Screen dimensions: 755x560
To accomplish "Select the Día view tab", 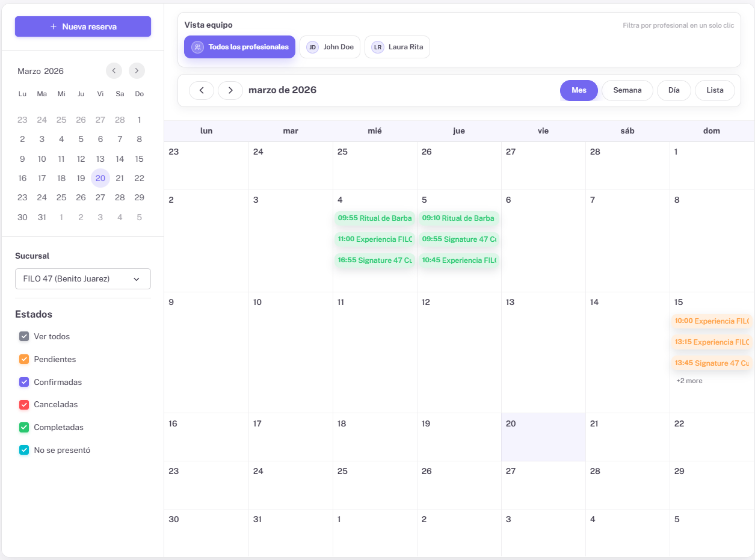I will 674,90.
